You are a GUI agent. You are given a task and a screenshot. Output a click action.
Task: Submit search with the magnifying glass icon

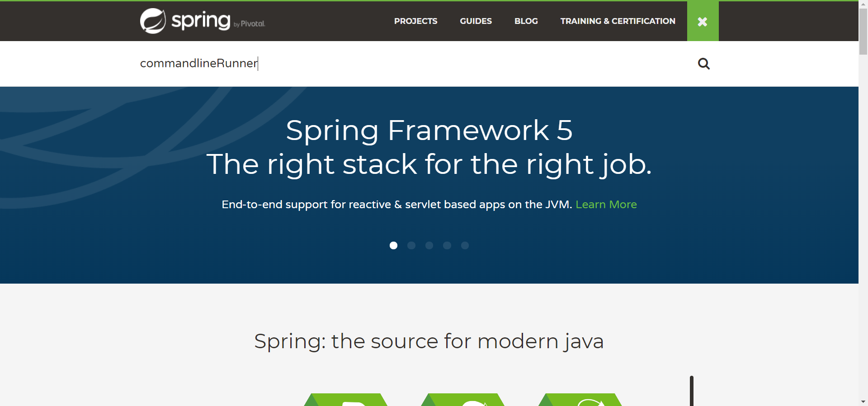pos(703,64)
